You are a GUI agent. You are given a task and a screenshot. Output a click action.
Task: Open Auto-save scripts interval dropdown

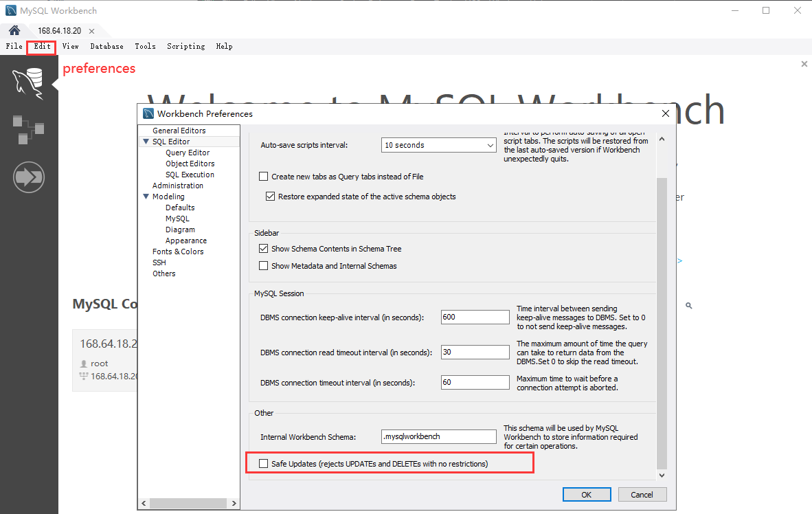(x=438, y=145)
